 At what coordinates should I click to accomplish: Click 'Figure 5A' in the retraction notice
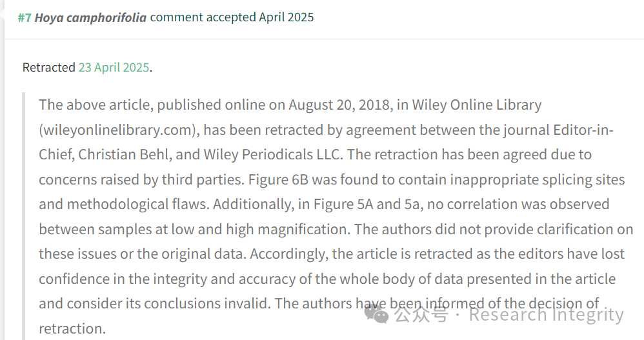tap(343, 204)
